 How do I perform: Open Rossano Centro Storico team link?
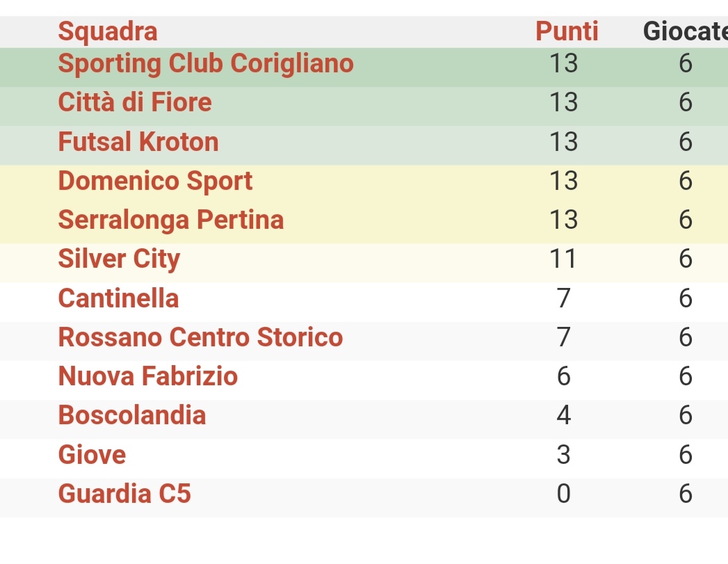pos(200,337)
